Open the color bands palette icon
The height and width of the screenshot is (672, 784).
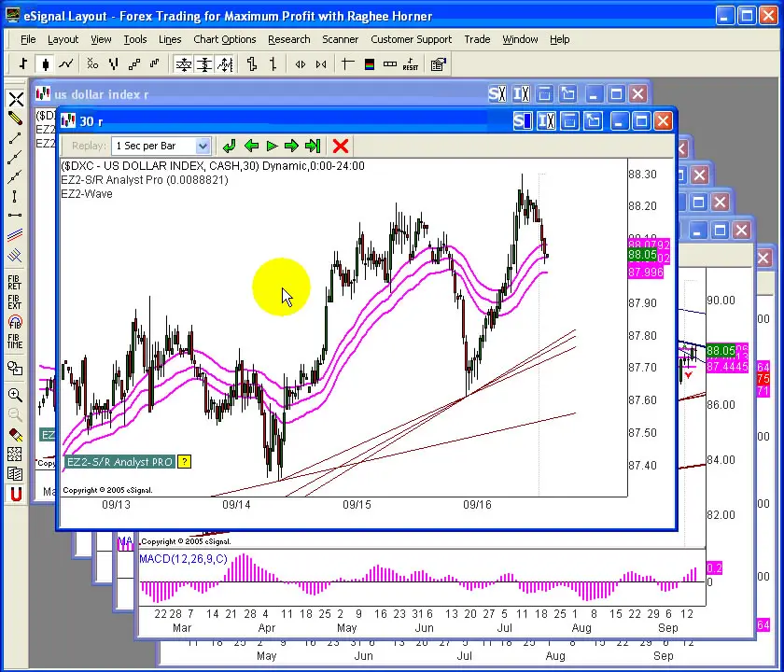(370, 64)
